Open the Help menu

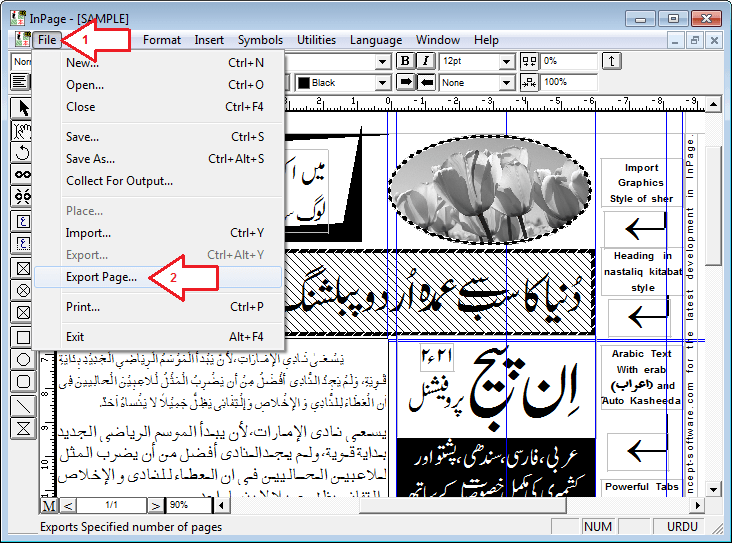486,40
